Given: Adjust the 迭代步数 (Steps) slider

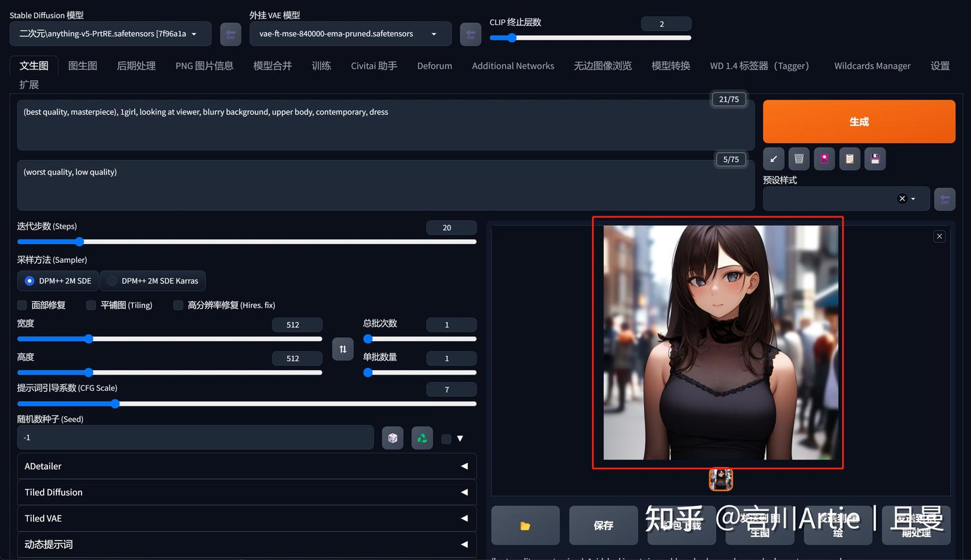Looking at the screenshot, I should (x=247, y=241).
